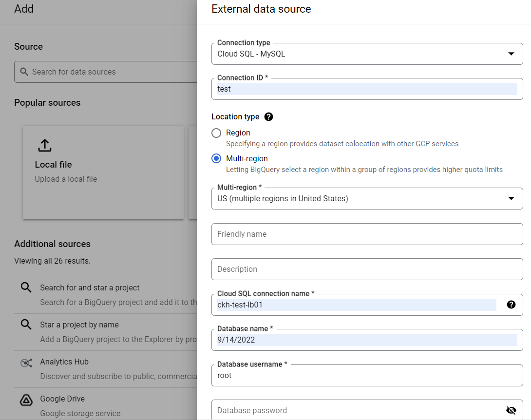Click the Database username field

coord(367,376)
